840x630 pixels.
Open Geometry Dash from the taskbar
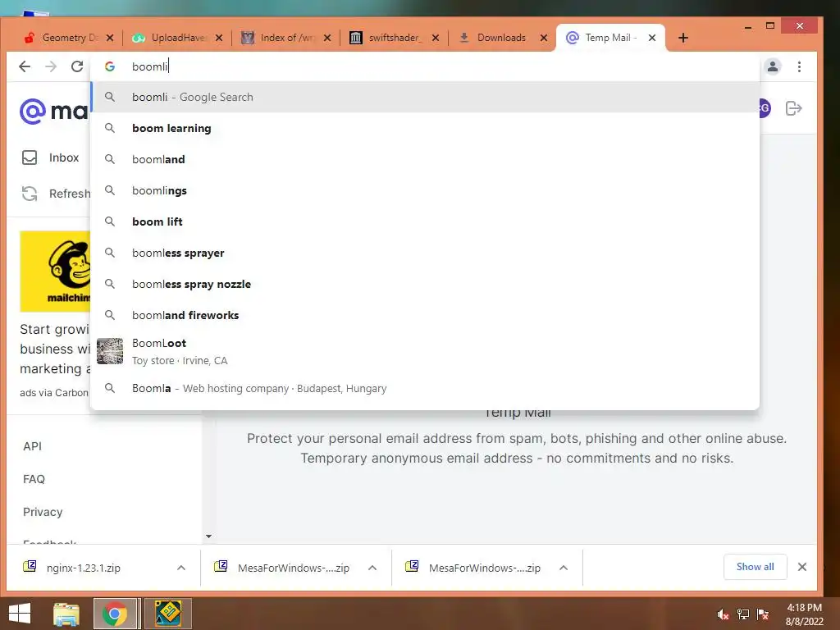click(x=168, y=614)
